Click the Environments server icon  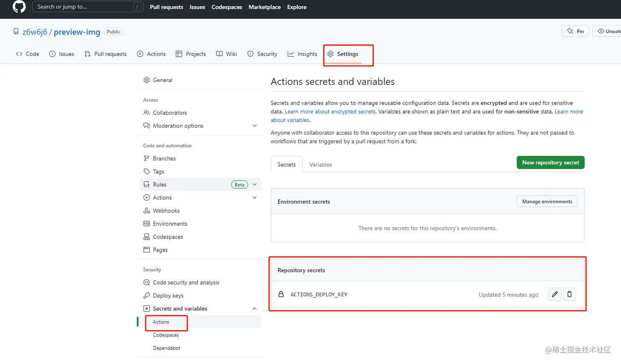pyautogui.click(x=147, y=224)
